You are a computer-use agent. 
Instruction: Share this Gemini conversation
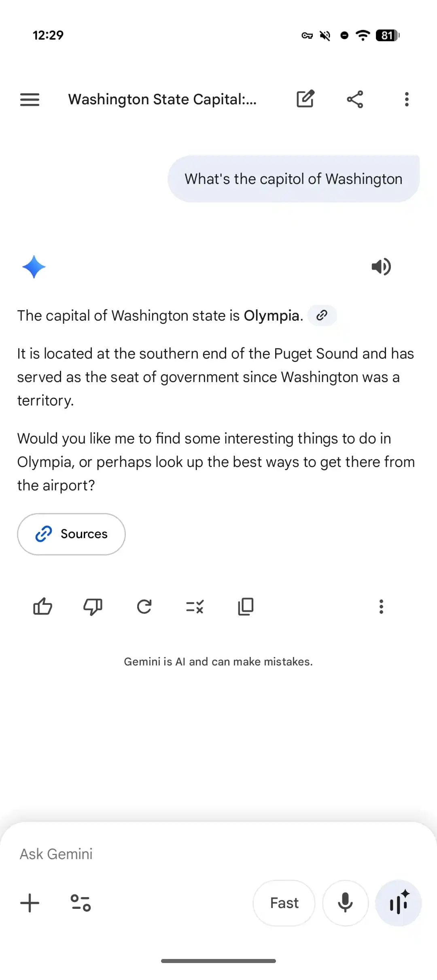coord(355,99)
